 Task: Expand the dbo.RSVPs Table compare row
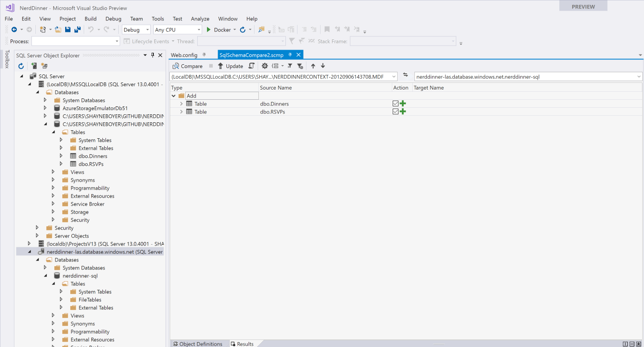pyautogui.click(x=181, y=112)
